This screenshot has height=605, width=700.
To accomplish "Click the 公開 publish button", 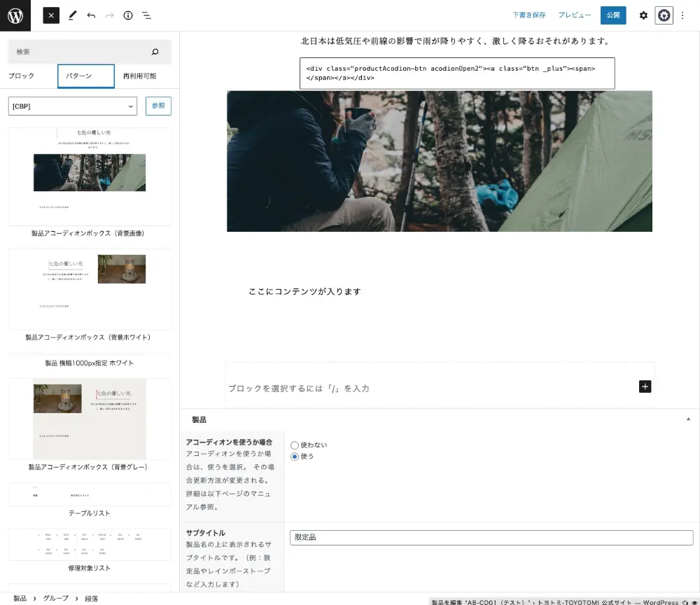I will [x=613, y=15].
